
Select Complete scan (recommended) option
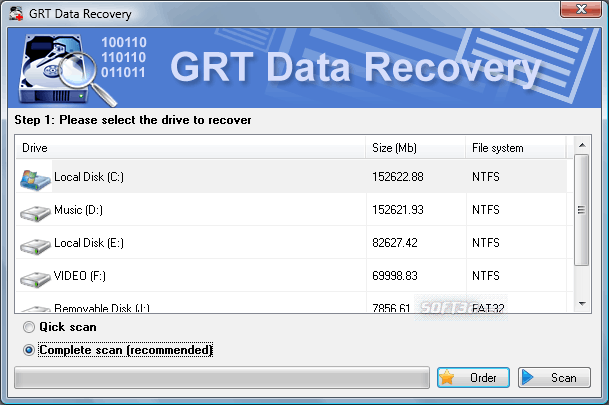click(x=29, y=350)
